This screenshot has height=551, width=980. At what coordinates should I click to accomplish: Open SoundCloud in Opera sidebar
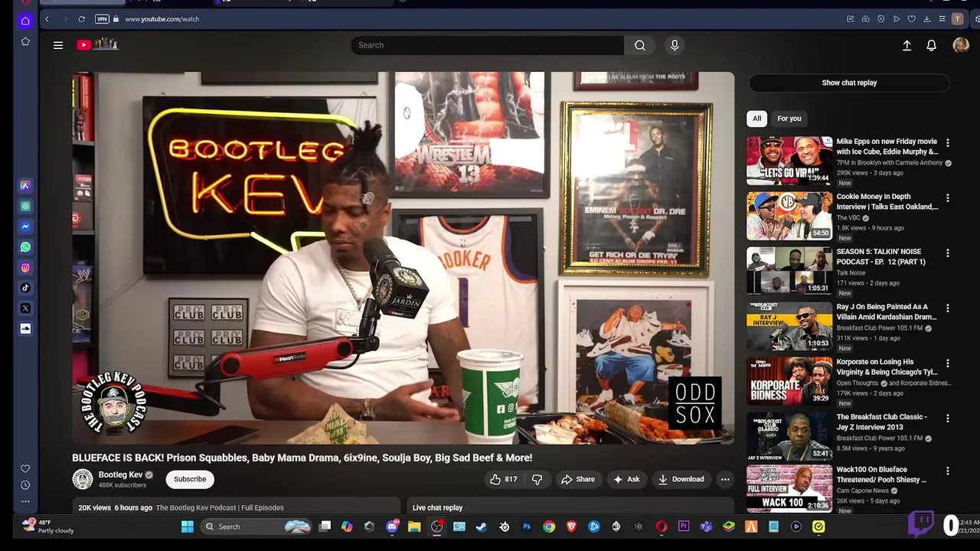[x=25, y=328]
